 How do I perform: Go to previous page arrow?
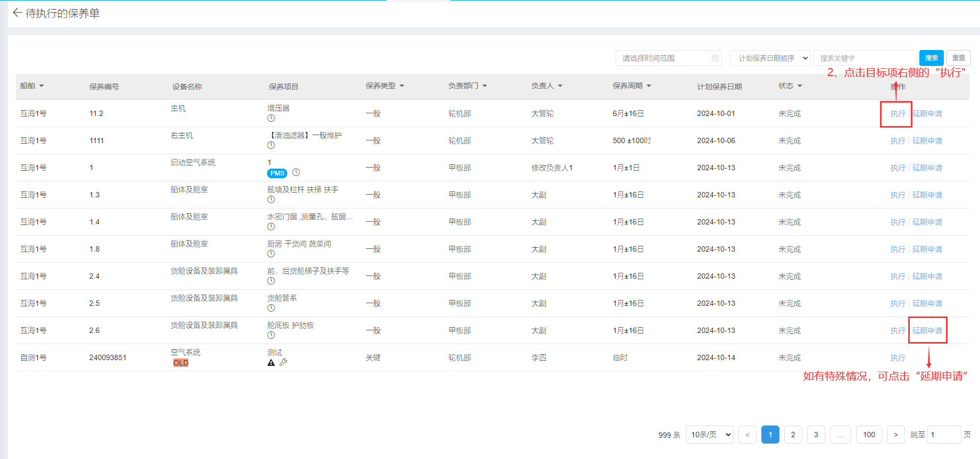(747, 435)
